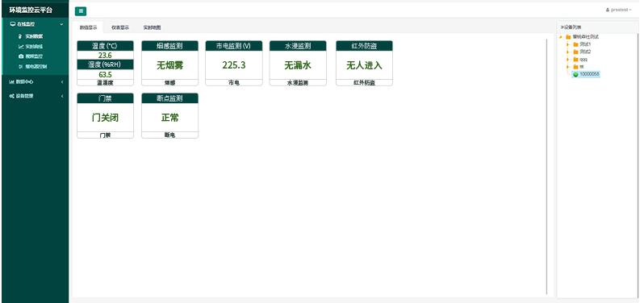Screen dimensions: 644x303
Task: Click the main panel vertical scrollbar
Action: point(547,166)
